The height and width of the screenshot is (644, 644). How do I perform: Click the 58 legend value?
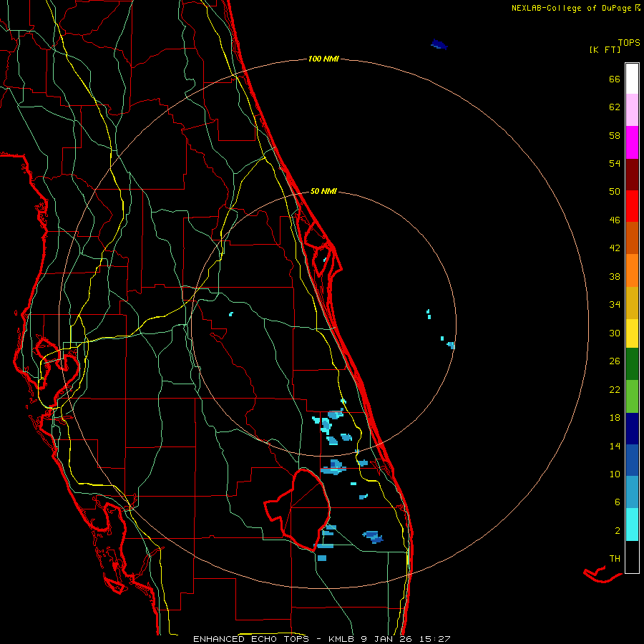tap(615, 135)
